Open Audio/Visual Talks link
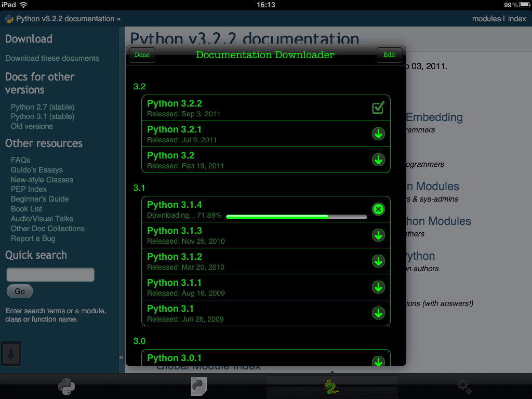The width and height of the screenshot is (532, 399). pyautogui.click(x=42, y=219)
